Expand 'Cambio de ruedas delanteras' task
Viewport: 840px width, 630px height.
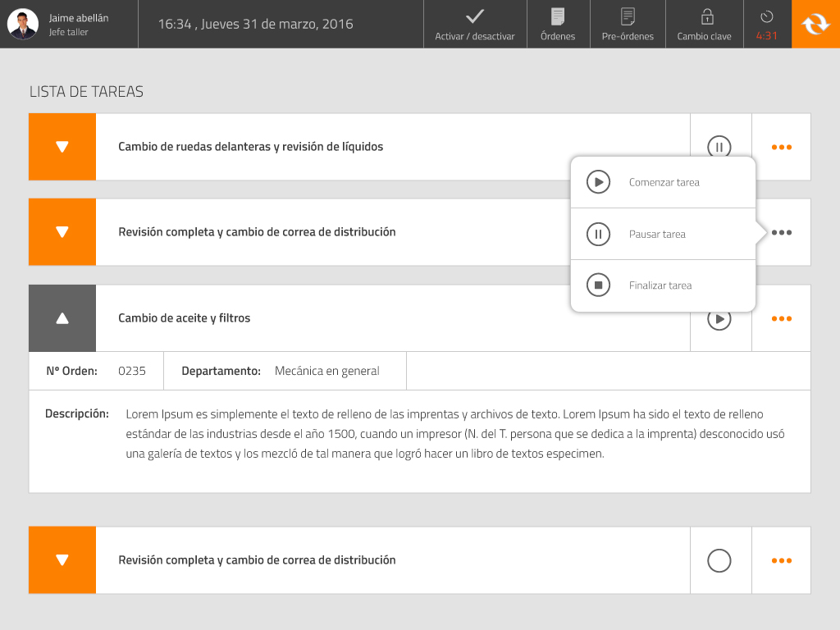pyautogui.click(x=62, y=147)
